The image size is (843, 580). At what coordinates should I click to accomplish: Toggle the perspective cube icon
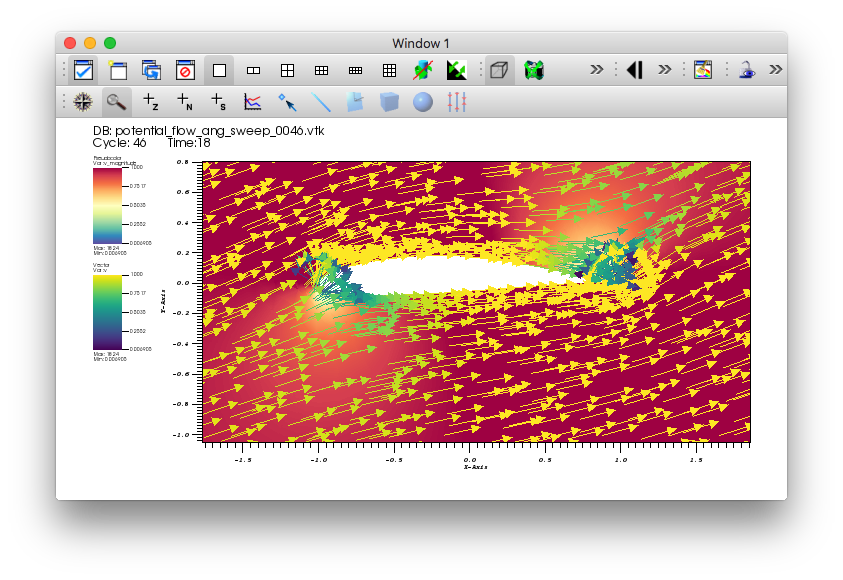(x=499, y=70)
